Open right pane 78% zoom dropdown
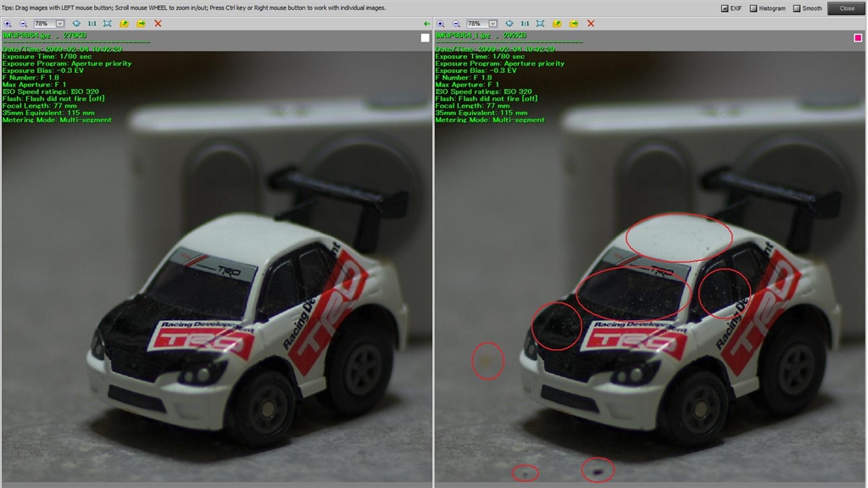The width and height of the screenshot is (868, 488). [x=492, y=24]
